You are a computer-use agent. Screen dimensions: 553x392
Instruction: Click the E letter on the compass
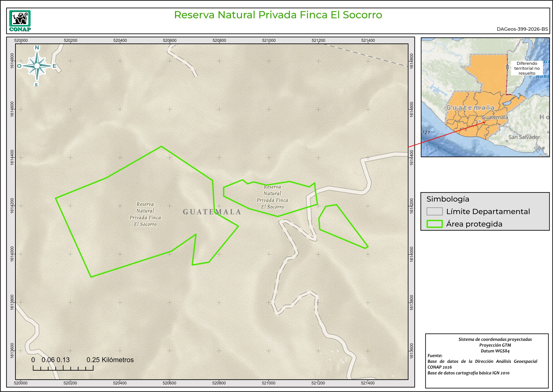[x=54, y=66]
